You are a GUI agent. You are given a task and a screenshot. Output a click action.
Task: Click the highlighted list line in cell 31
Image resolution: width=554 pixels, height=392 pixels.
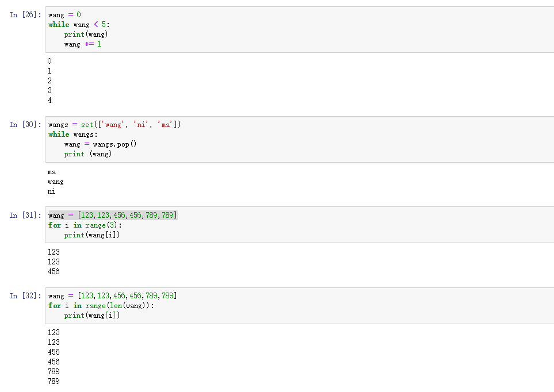tap(112, 216)
